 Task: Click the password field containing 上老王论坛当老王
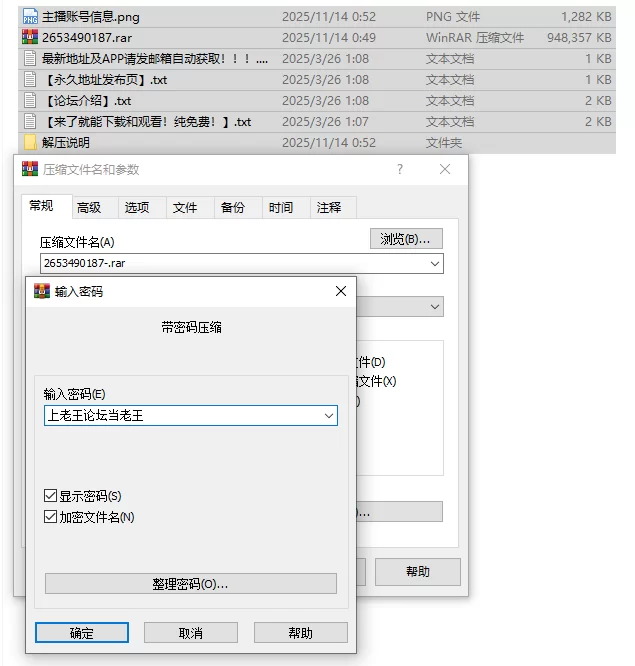[191, 415]
